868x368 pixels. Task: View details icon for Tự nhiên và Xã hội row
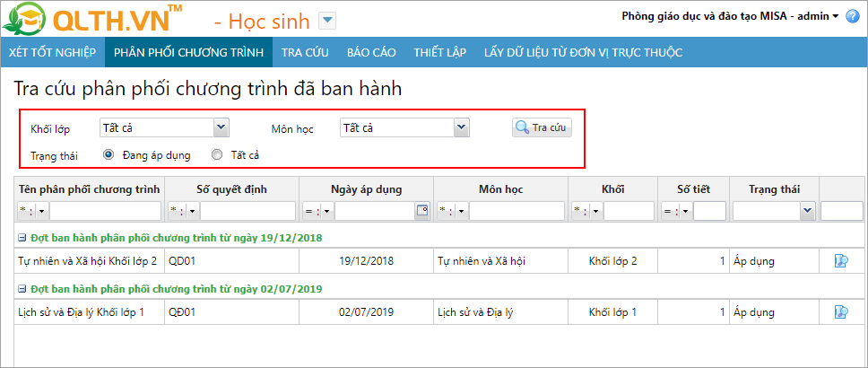coord(841,261)
